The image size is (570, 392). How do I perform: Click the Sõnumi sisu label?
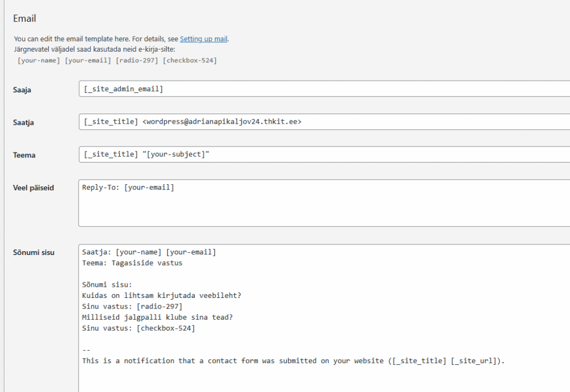[33, 252]
